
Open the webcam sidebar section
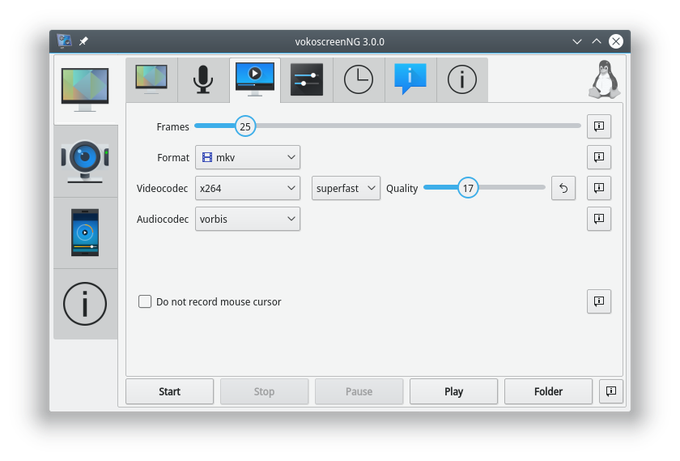(85, 161)
